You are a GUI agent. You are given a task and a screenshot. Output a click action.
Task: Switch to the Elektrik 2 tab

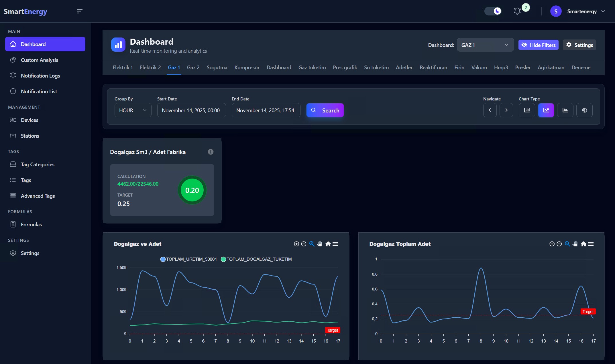pyautogui.click(x=150, y=68)
